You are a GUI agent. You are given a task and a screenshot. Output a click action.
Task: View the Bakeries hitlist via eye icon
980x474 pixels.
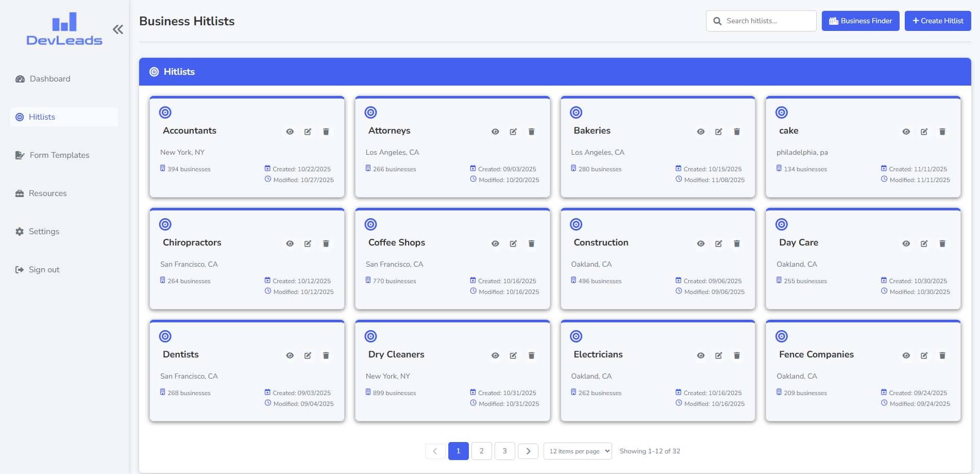[x=701, y=132]
